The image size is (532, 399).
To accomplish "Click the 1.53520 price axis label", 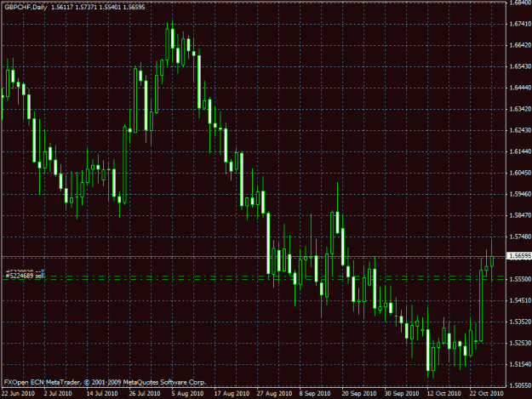I will (520, 322).
